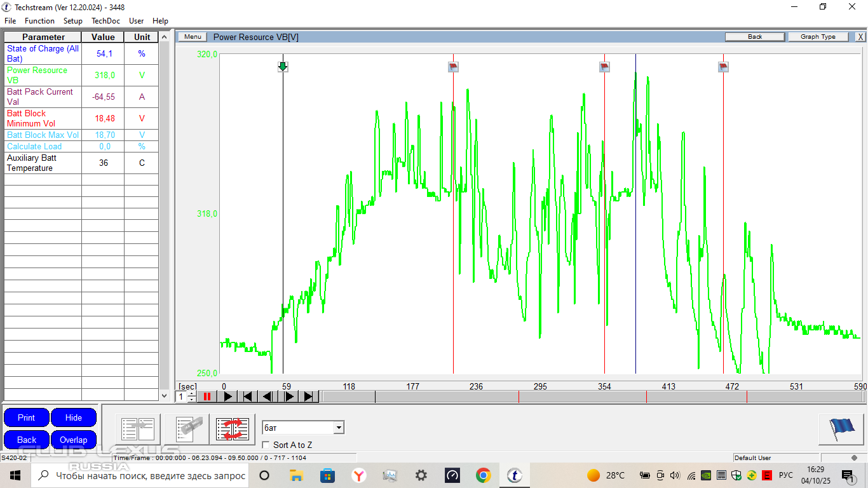Open Google Chrome from the taskbar

[x=484, y=475]
